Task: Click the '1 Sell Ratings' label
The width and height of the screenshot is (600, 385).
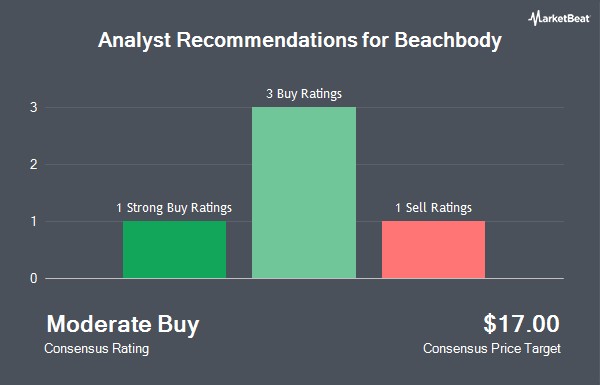Action: 433,208
